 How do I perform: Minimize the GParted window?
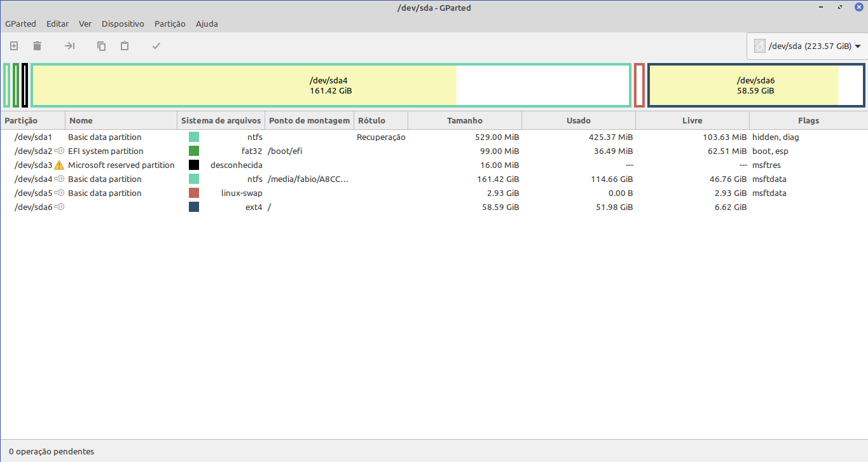[x=822, y=7]
